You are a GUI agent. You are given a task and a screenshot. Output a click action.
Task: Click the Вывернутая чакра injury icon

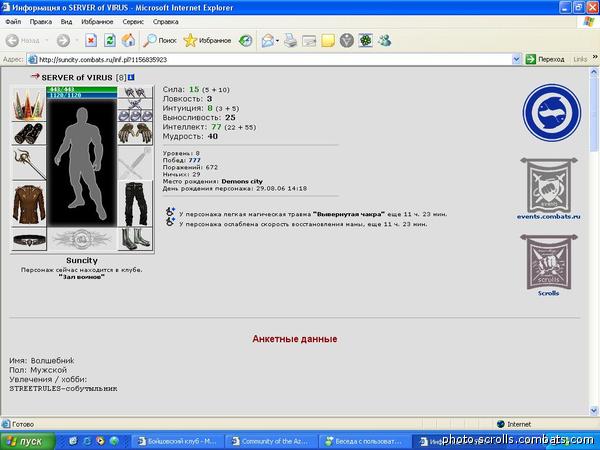pos(170,212)
